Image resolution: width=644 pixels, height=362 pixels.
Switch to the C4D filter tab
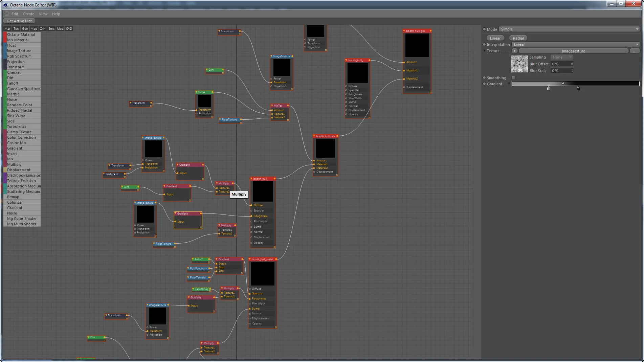[69, 29]
